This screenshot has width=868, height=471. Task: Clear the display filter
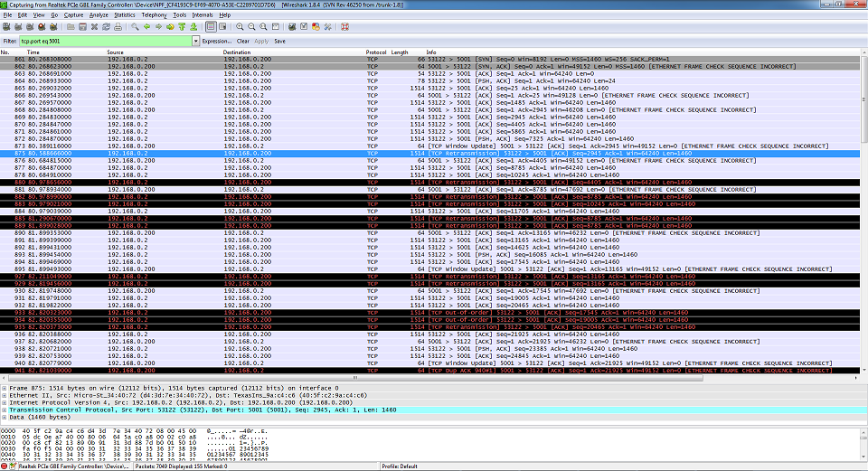(243, 41)
